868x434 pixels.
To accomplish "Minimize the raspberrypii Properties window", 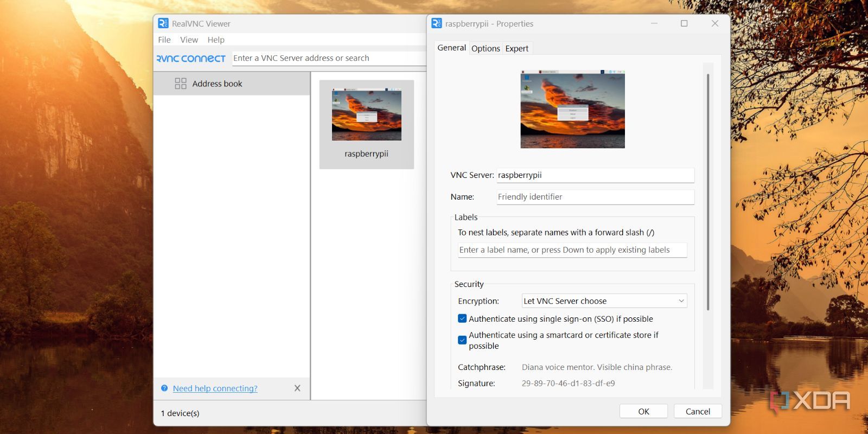I will [x=654, y=23].
